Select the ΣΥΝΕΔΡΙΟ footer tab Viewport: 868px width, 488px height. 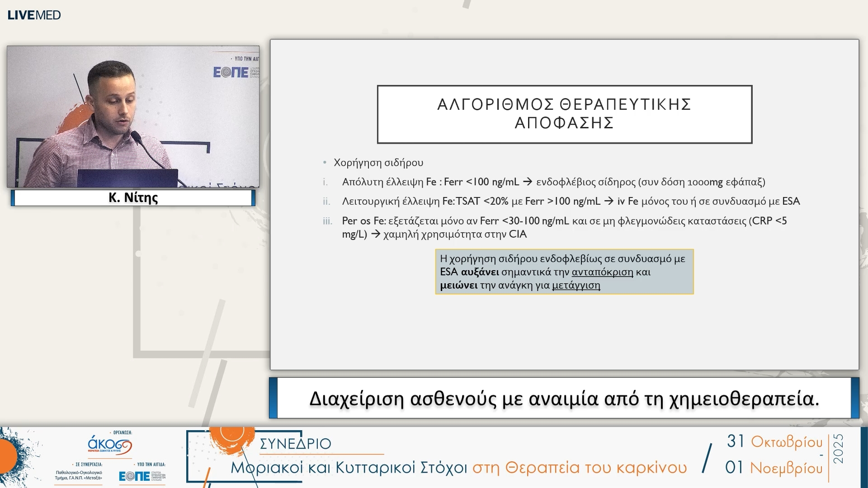point(296,443)
